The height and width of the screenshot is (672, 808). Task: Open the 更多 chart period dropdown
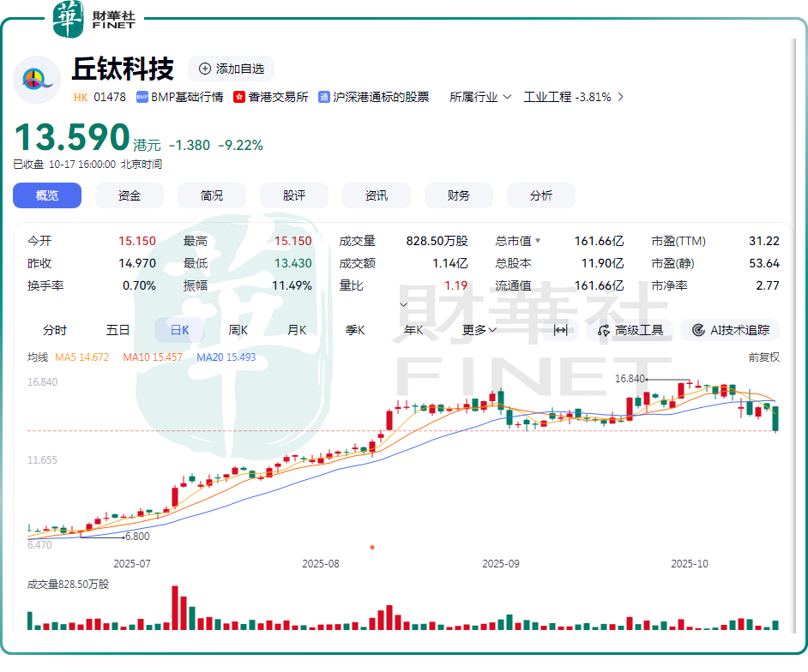coord(479,330)
